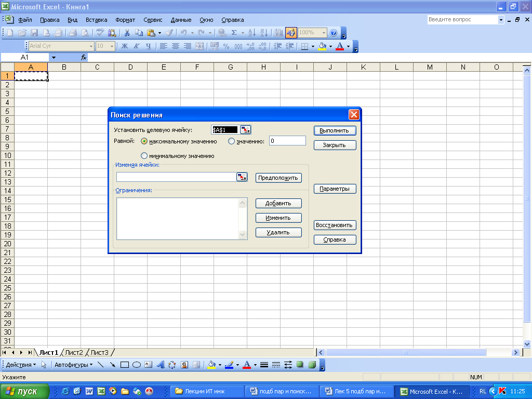The width and height of the screenshot is (532, 399).
Task: Expand AutoSum dropdown arrow
Action: (x=243, y=33)
